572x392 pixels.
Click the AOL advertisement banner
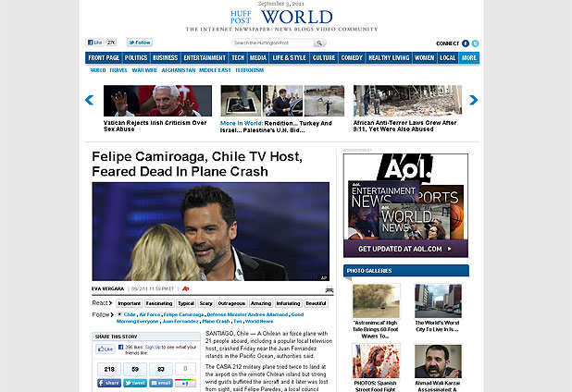[405, 205]
